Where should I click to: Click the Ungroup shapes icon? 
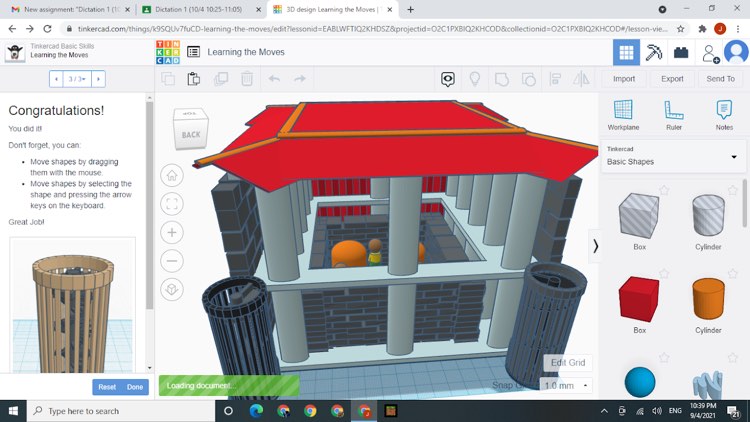coord(528,79)
